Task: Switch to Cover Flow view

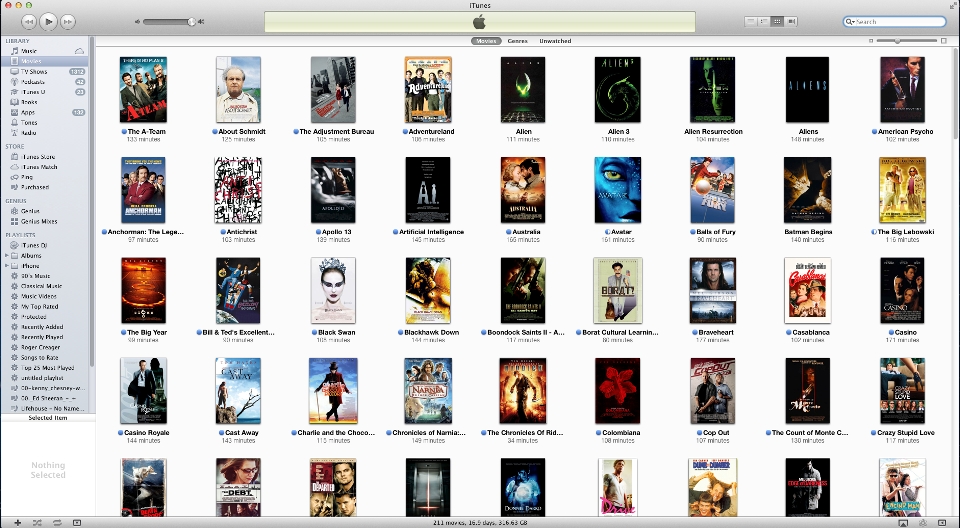Action: tap(791, 21)
